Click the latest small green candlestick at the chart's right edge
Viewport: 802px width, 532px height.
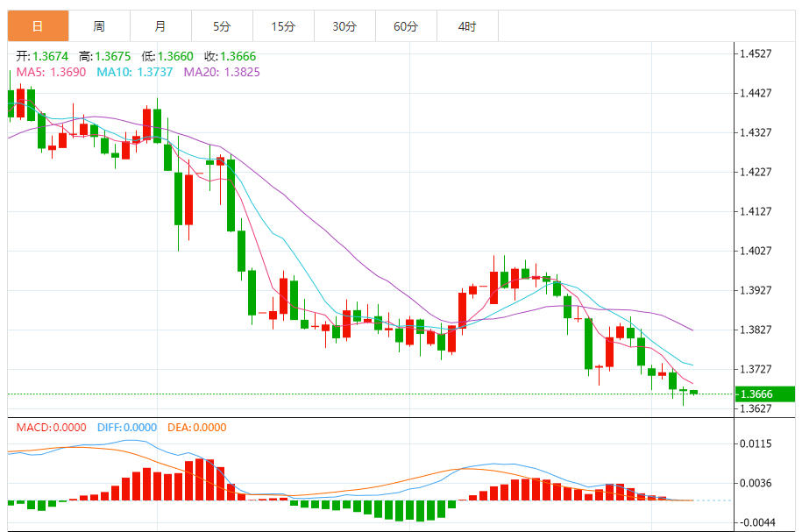(693, 393)
